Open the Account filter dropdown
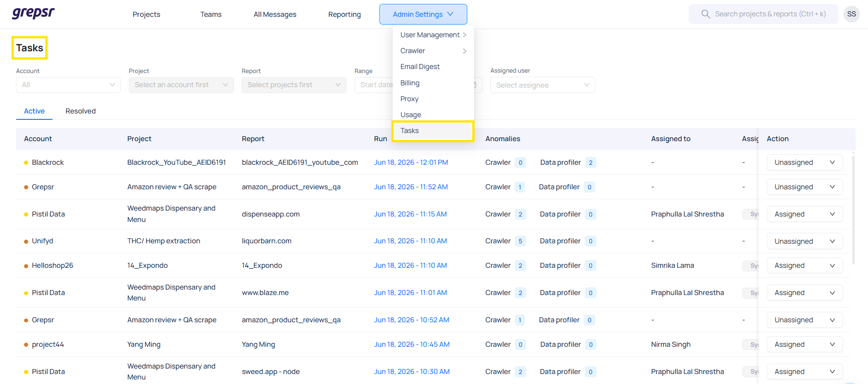868x384 pixels. pos(68,85)
